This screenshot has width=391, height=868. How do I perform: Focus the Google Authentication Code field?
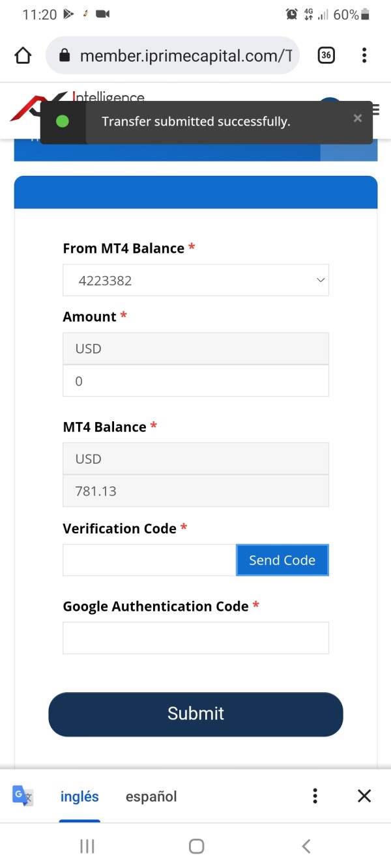click(195, 637)
